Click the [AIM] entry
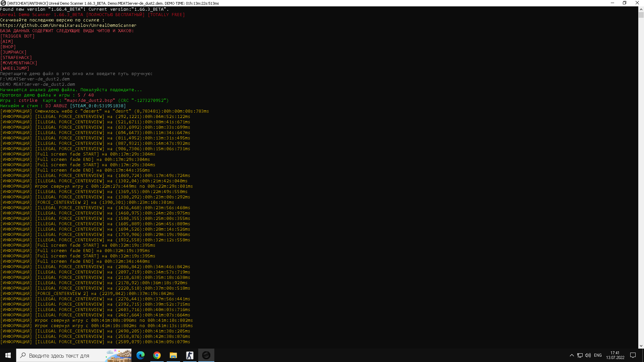 (7, 42)
